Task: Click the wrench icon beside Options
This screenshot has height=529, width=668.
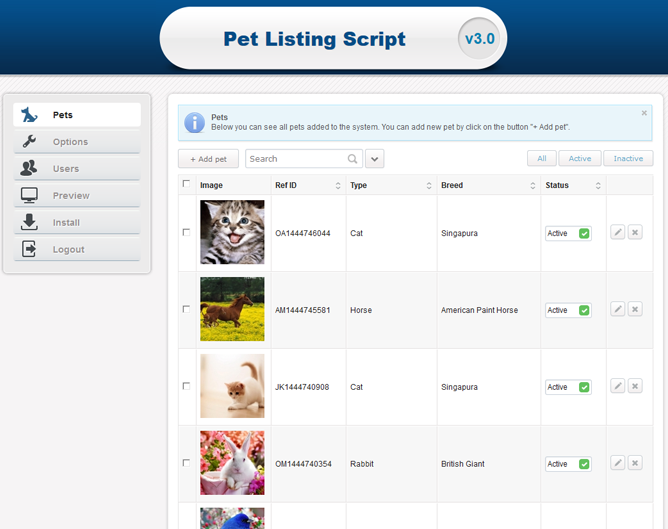Action: [x=29, y=141]
